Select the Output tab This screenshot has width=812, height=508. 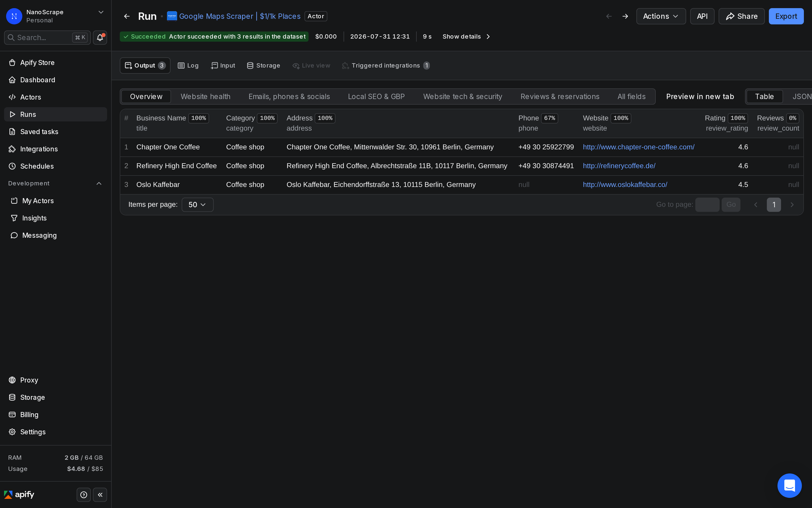point(145,66)
